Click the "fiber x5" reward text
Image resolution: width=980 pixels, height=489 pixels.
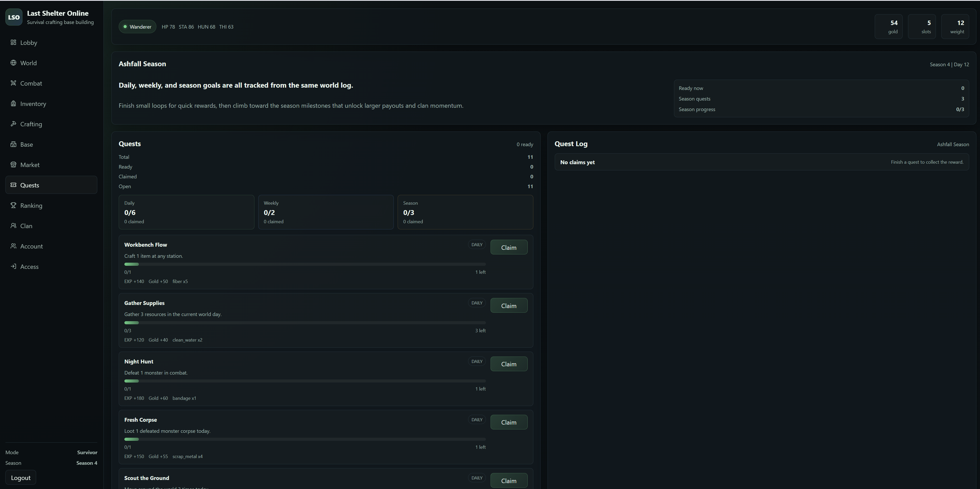pyautogui.click(x=180, y=281)
